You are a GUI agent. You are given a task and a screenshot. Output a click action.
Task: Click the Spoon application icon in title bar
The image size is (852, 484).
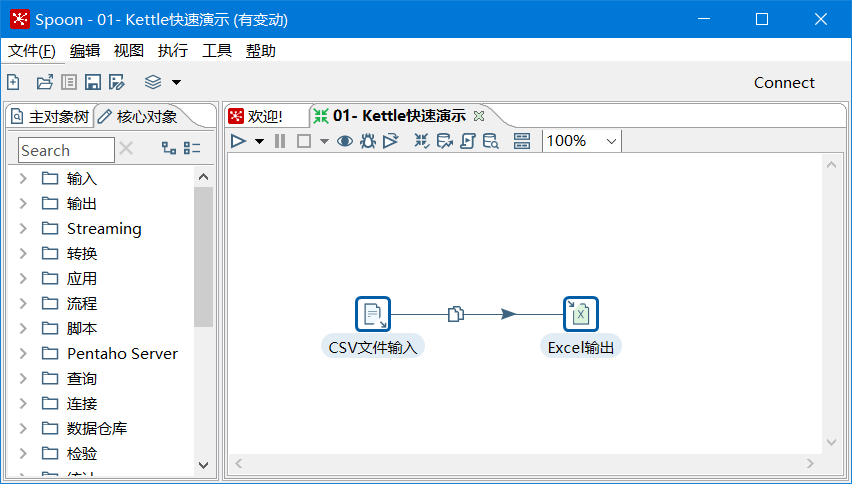pyautogui.click(x=20, y=20)
